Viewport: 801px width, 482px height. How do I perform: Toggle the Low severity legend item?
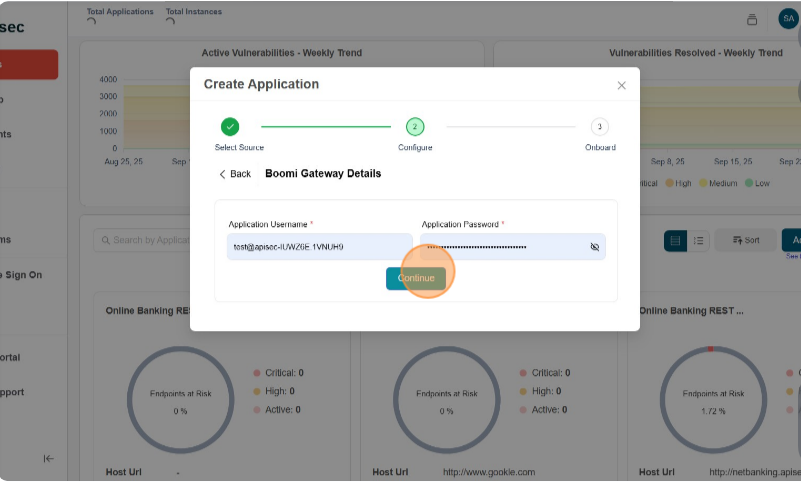[x=757, y=183]
